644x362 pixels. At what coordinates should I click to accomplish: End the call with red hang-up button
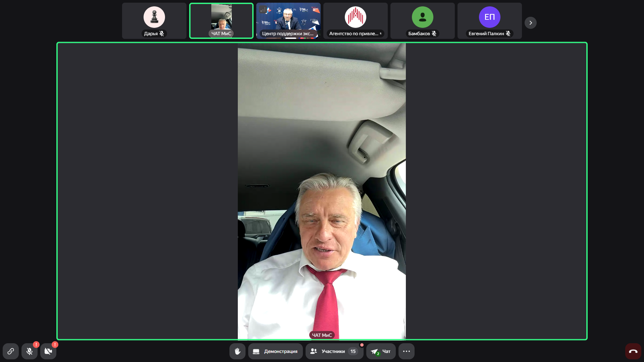pyautogui.click(x=633, y=351)
